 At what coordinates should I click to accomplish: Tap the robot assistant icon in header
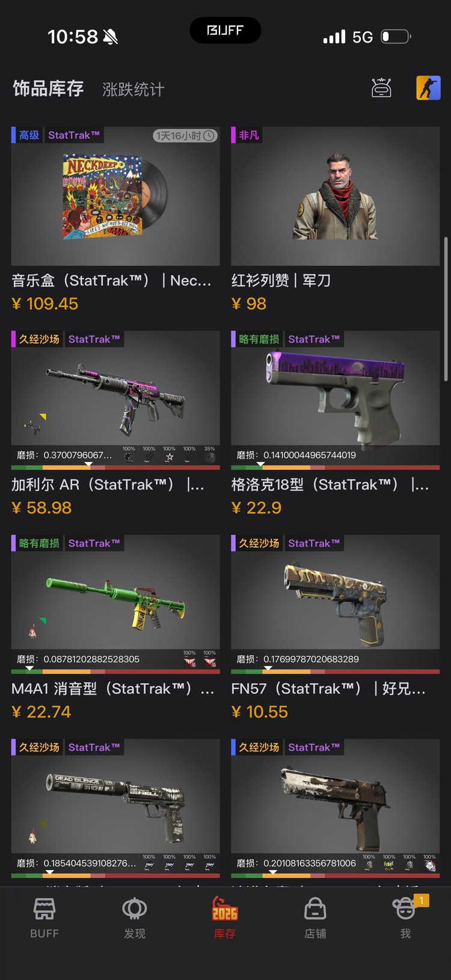point(381,88)
